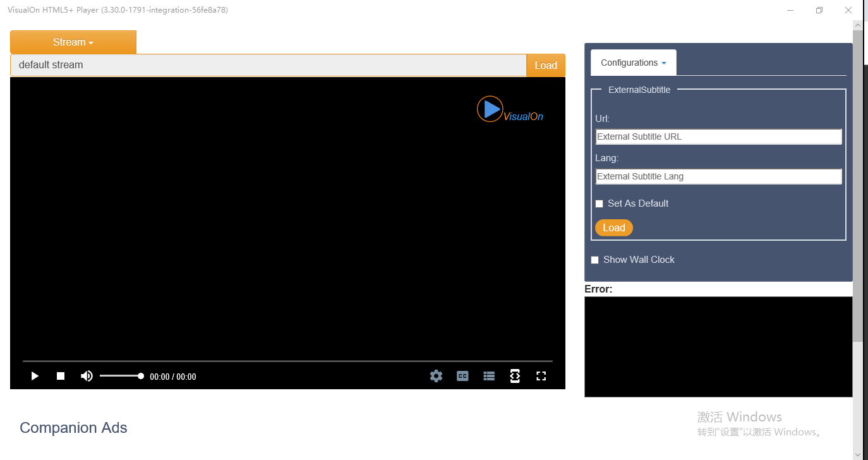The image size is (868, 460).
Task: Click Load button under ExternalSubtitle
Action: [x=614, y=228]
